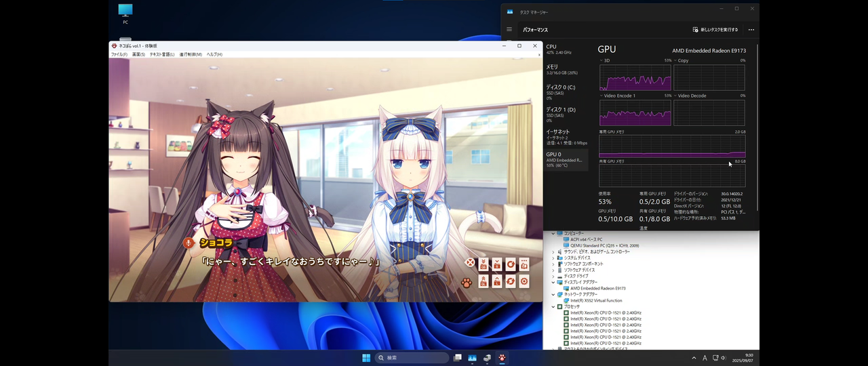The image size is (868, 366).
Task: Hide the dialogue box with X icon
Action: click(470, 263)
